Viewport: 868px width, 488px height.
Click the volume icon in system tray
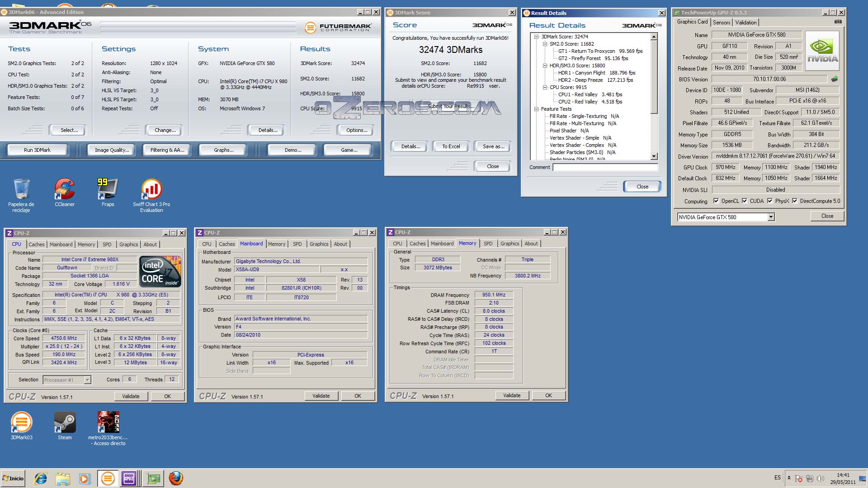[820, 479]
